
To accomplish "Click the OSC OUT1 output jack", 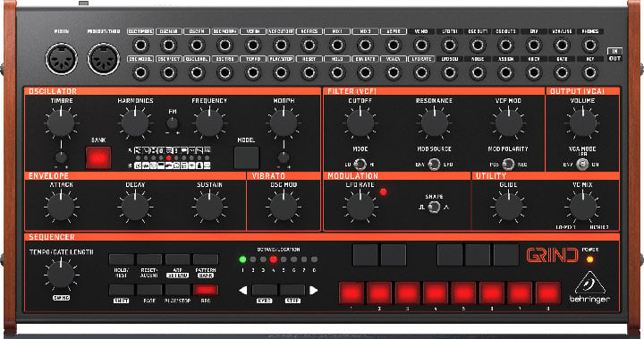I will pos(478,45).
